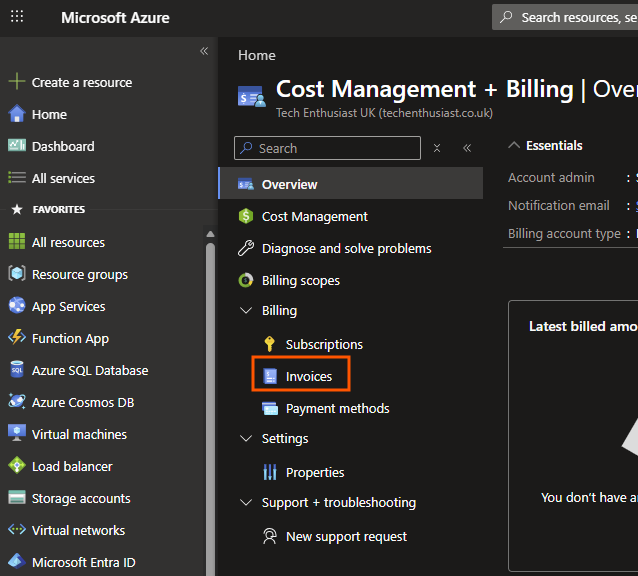Click the favorites list scrollbar up arrow
This screenshot has width=638, height=576.
tap(210, 234)
